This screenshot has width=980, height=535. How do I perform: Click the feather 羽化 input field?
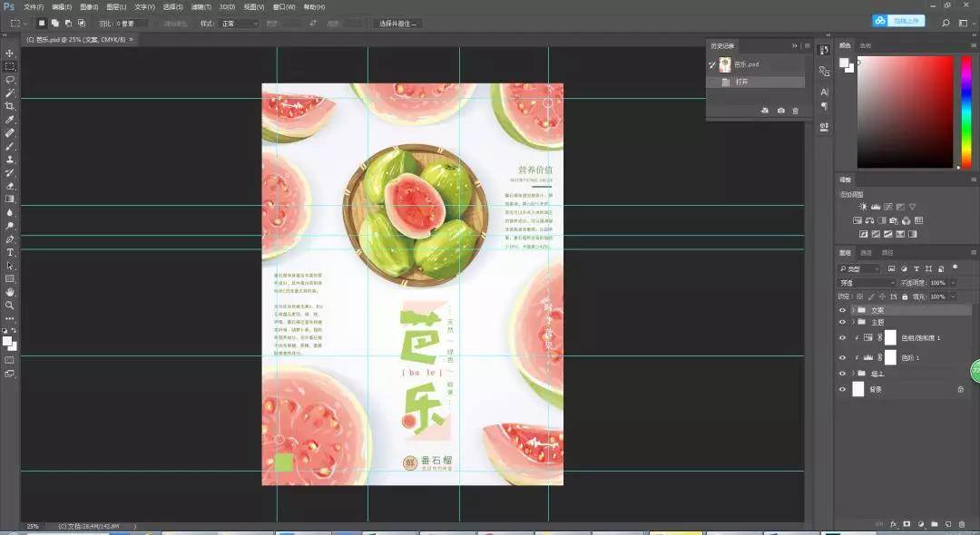coord(132,23)
